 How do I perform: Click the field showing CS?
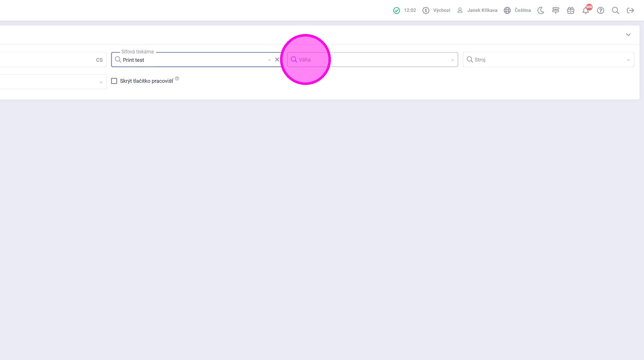(x=53, y=60)
